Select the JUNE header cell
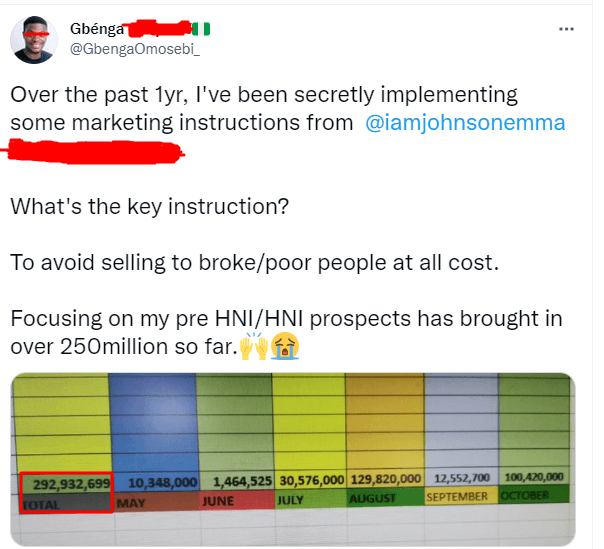Image resolution: width=604 pixels, height=549 pixels. point(237,500)
